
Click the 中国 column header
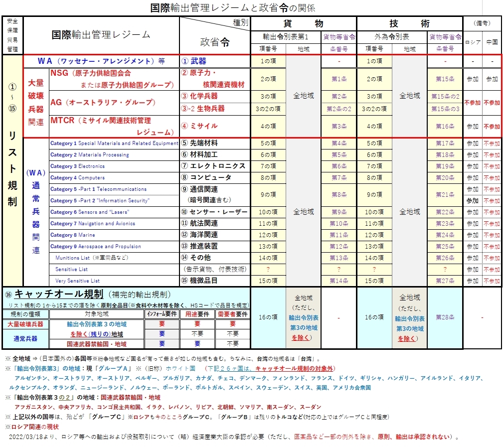[492, 42]
